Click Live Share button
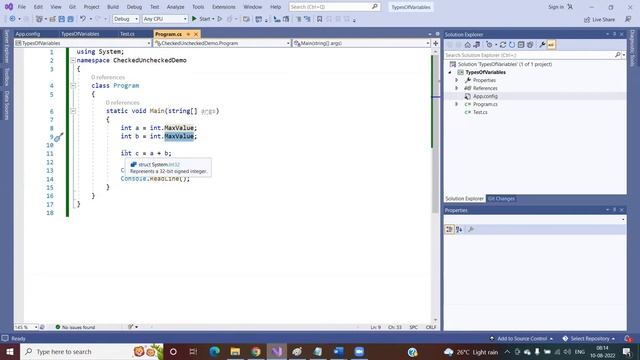 [x=599, y=20]
